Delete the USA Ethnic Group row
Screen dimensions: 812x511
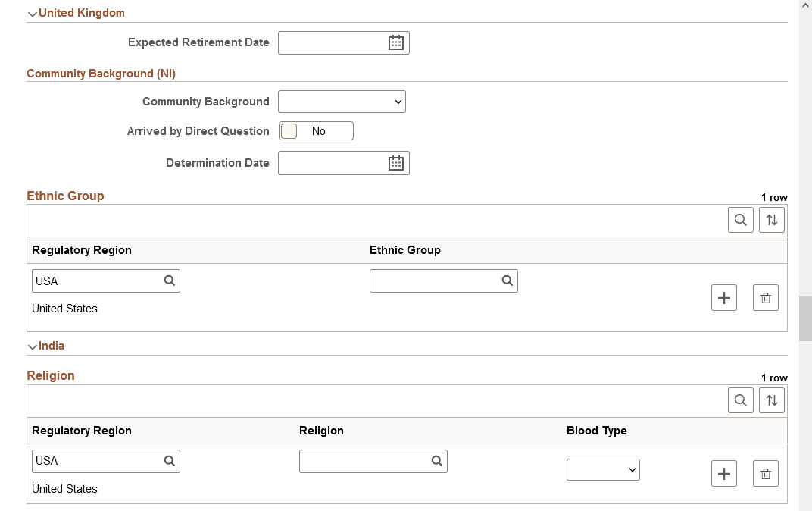coord(765,297)
